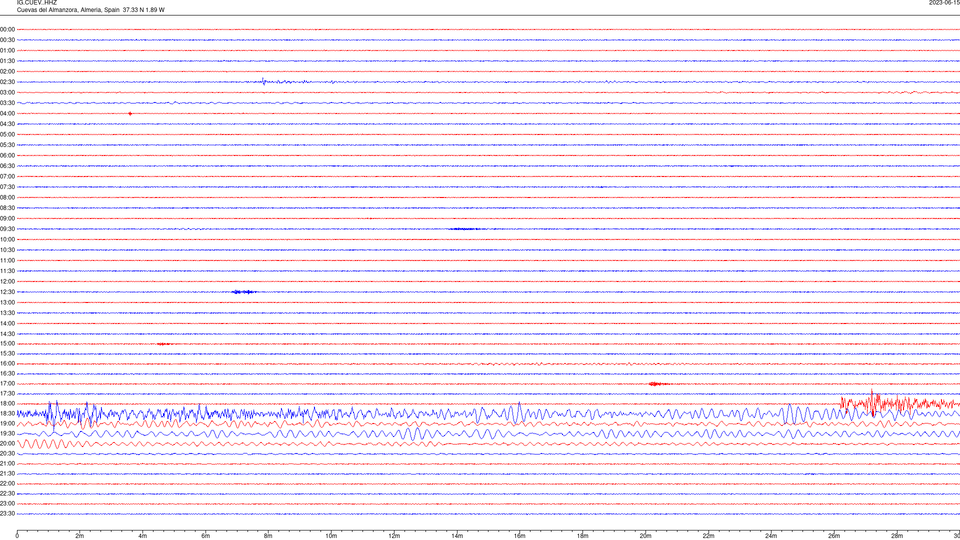Click the '12:30' time label
The height and width of the screenshot is (540, 960).
(7, 292)
